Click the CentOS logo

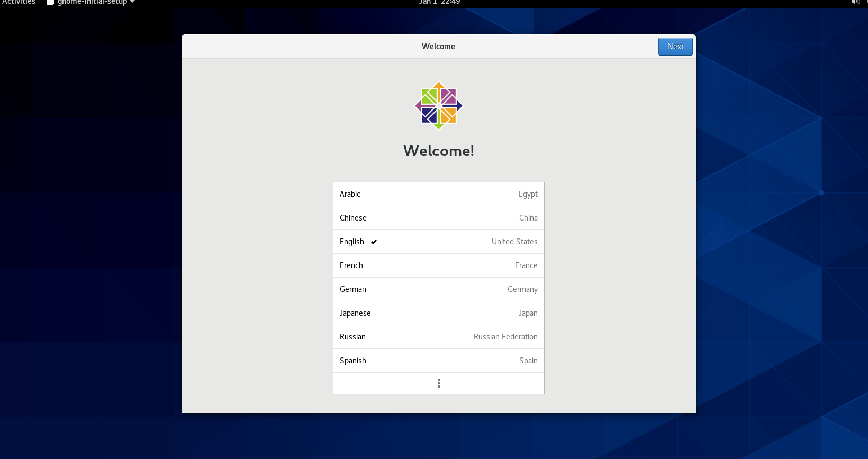(x=439, y=106)
